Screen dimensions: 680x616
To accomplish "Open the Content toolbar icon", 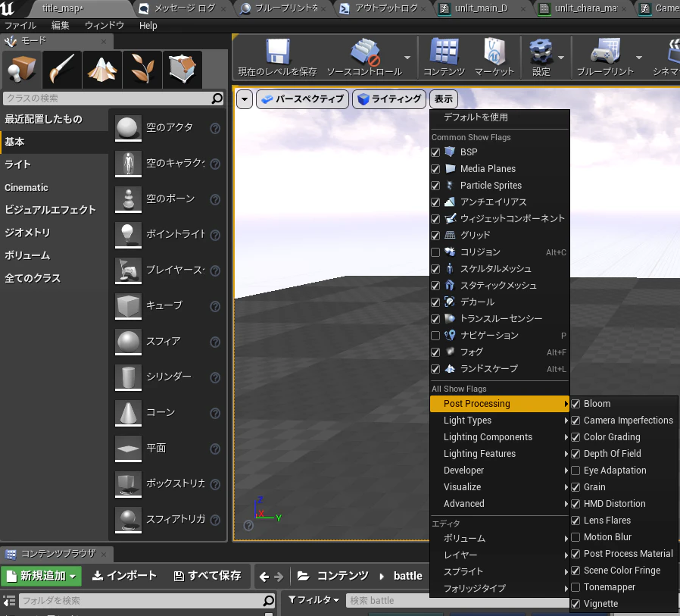I will click(x=444, y=52).
